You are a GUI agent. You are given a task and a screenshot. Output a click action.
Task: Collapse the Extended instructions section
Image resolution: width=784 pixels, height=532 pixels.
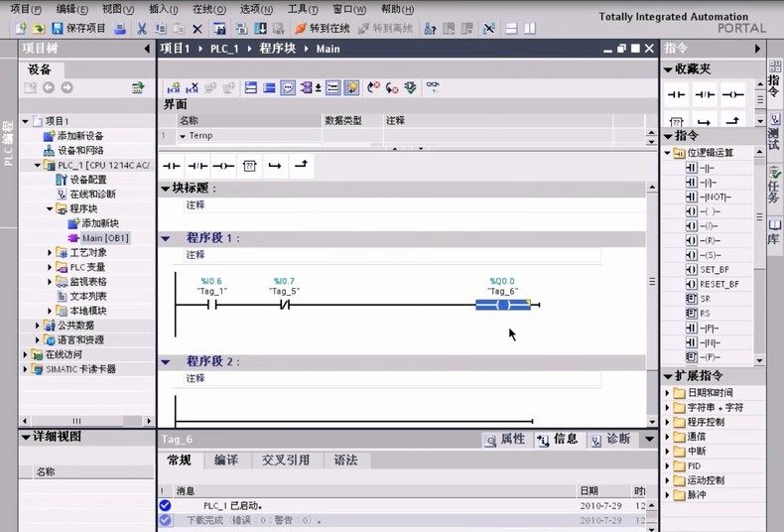pos(668,376)
